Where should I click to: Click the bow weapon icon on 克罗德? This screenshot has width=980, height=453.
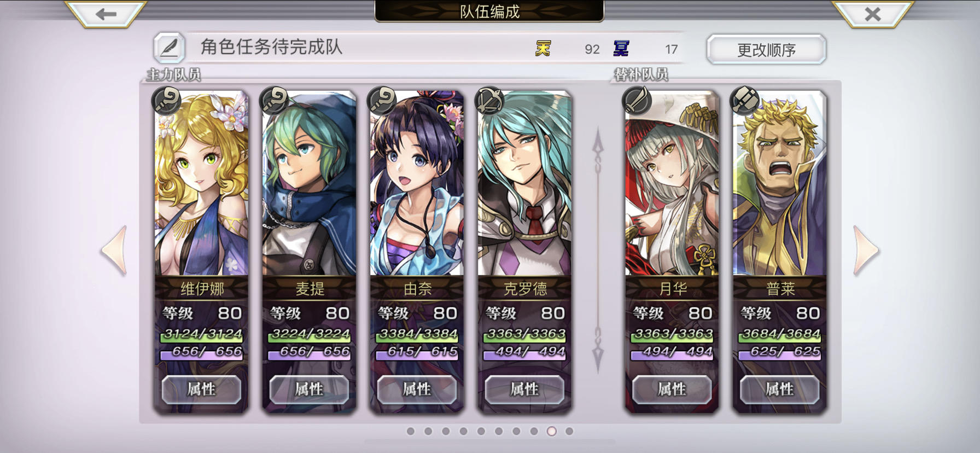pyautogui.click(x=489, y=100)
